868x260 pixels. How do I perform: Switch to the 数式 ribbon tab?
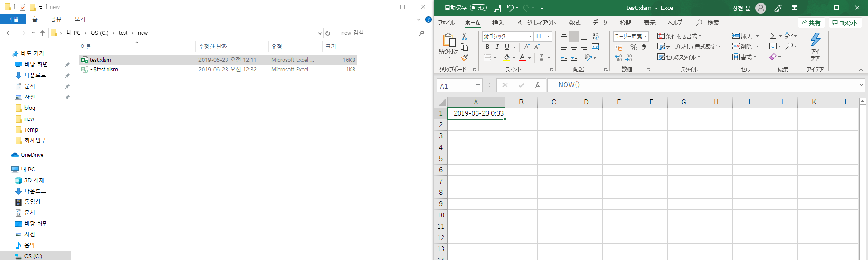click(x=575, y=23)
